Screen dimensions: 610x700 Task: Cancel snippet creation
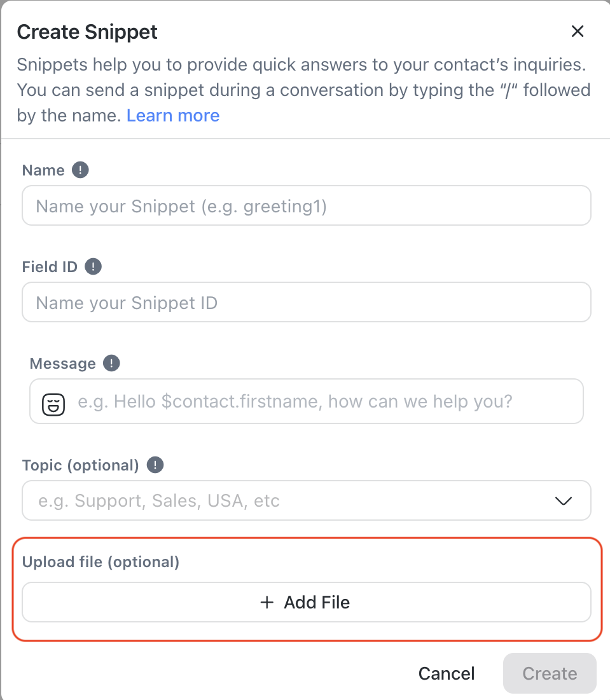click(447, 673)
